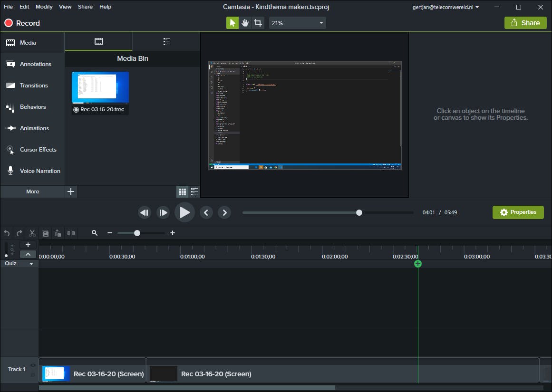Viewport: 552px width, 392px height.
Task: Switch Media Bin to thumbnail grid view
Action: [x=182, y=191]
